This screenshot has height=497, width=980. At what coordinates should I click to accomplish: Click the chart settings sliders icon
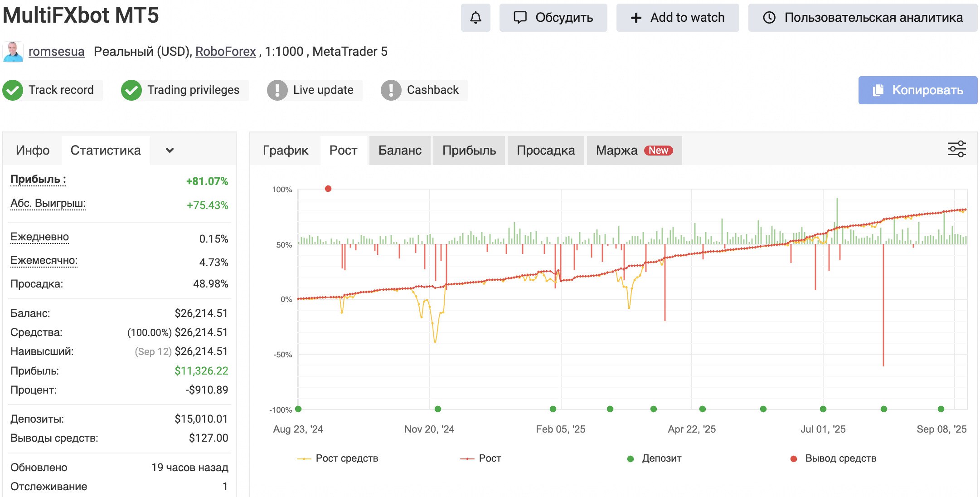956,149
